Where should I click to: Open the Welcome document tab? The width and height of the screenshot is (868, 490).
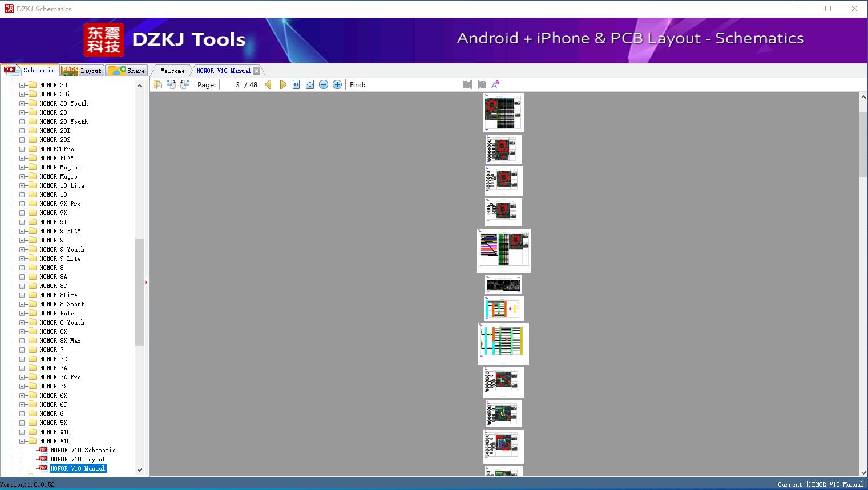coord(172,71)
